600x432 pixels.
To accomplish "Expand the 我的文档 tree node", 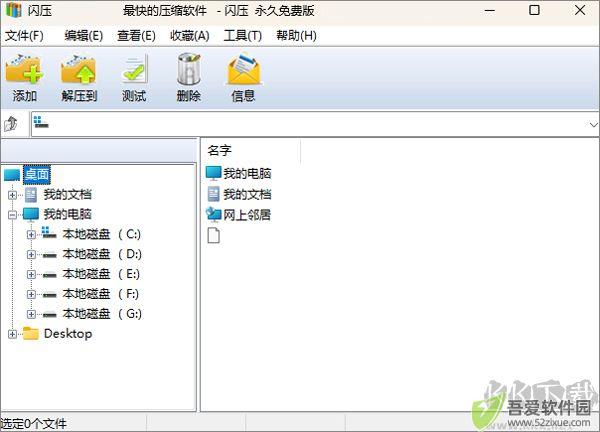I will point(12,195).
